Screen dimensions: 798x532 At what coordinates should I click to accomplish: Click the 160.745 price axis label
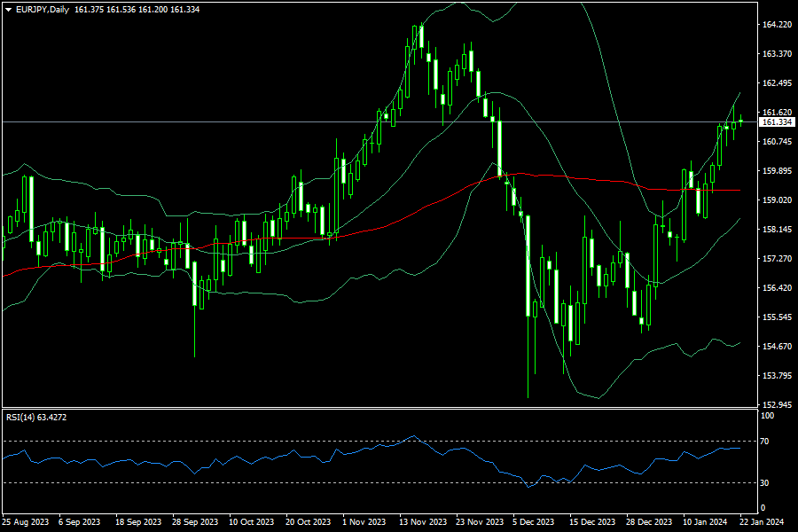[777, 142]
